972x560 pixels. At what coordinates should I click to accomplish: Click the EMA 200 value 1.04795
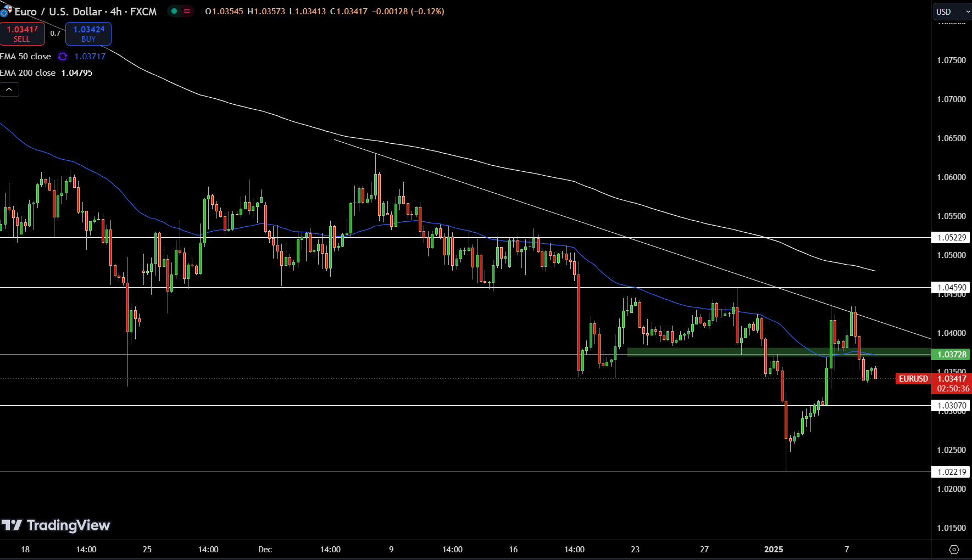77,73
